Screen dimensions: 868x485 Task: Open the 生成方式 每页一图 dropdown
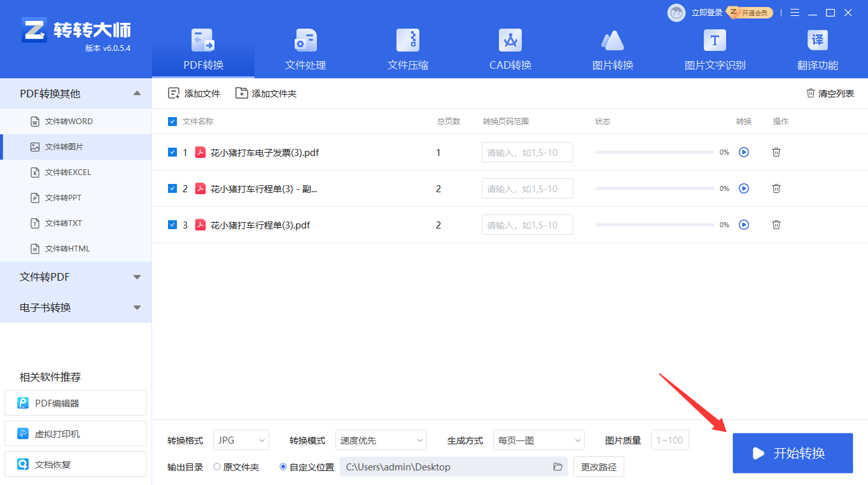coord(539,440)
